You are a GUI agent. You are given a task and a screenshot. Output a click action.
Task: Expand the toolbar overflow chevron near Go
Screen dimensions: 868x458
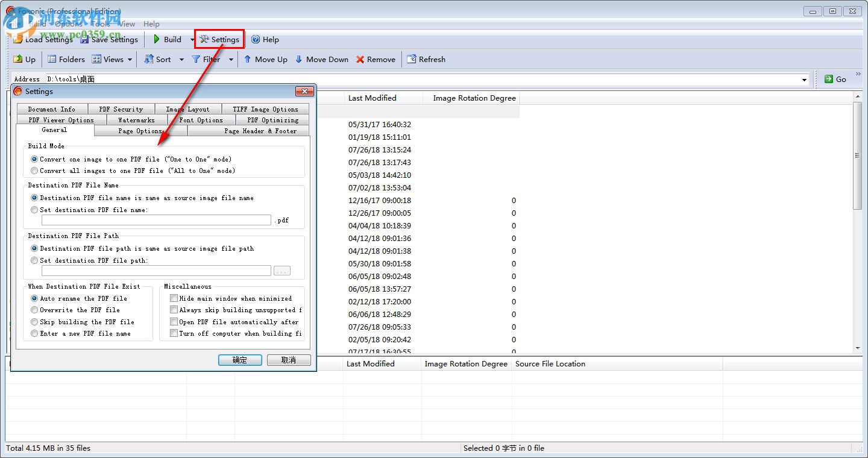pos(858,74)
